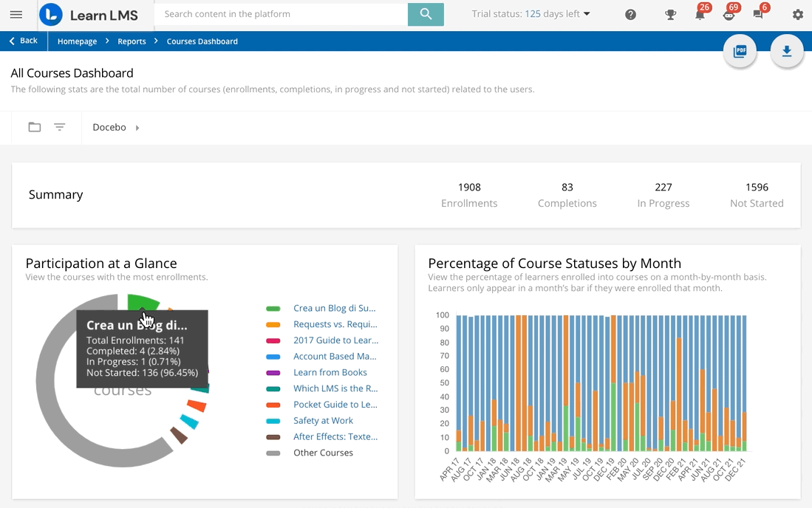Expand the Trial status dropdown
Viewport: 812px width, 508px height.
pyautogui.click(x=531, y=14)
